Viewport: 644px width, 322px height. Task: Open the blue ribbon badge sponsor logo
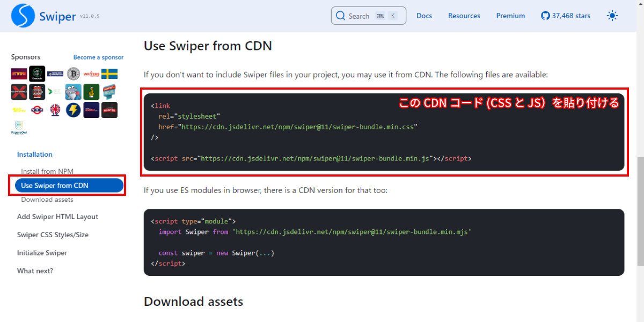[x=109, y=92]
